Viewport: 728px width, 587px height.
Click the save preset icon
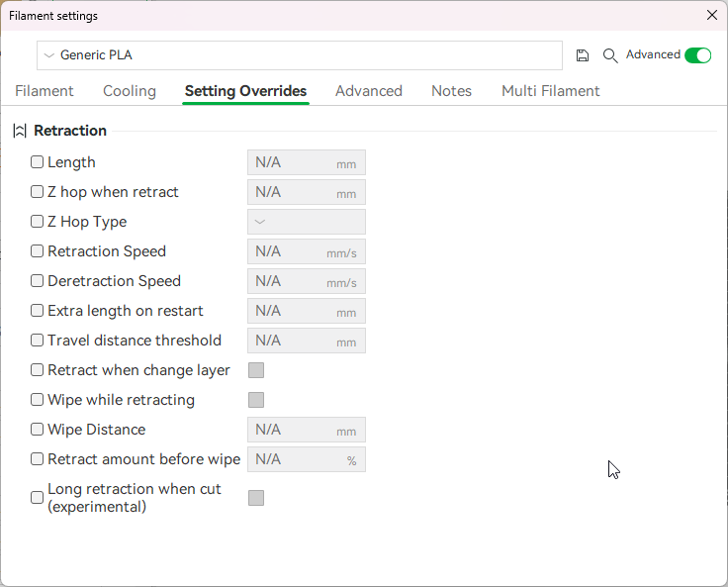point(583,55)
